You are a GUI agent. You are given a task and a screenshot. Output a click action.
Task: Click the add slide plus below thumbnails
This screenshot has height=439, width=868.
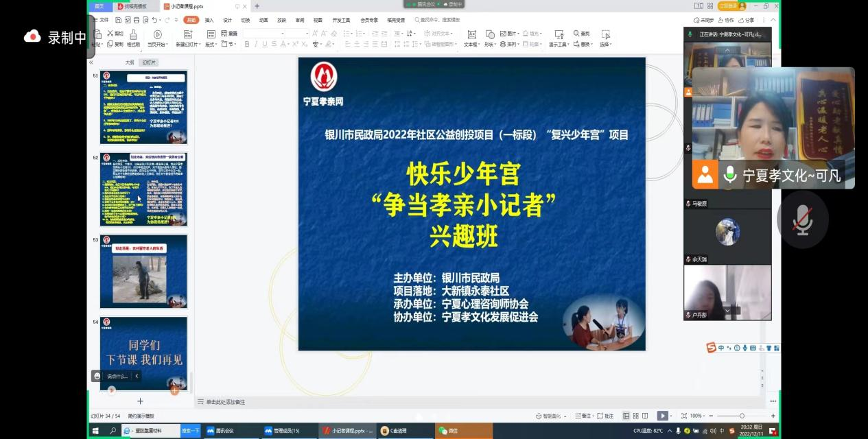[x=140, y=401]
